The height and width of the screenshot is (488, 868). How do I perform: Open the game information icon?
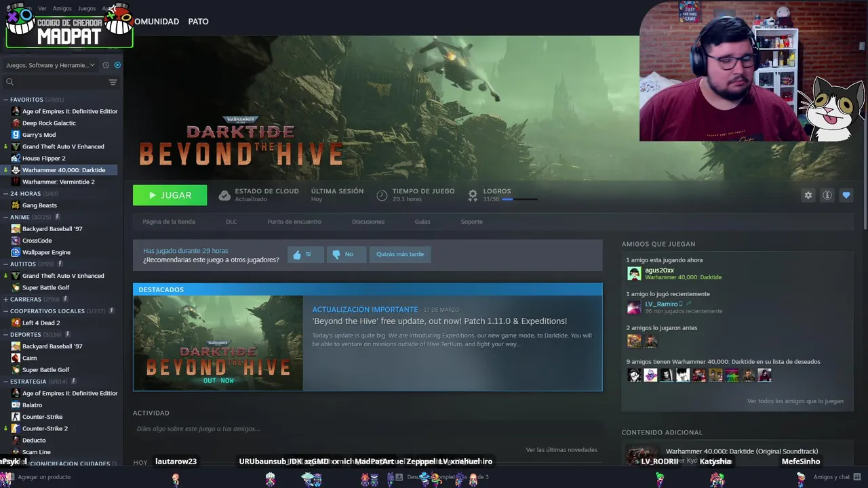(827, 195)
